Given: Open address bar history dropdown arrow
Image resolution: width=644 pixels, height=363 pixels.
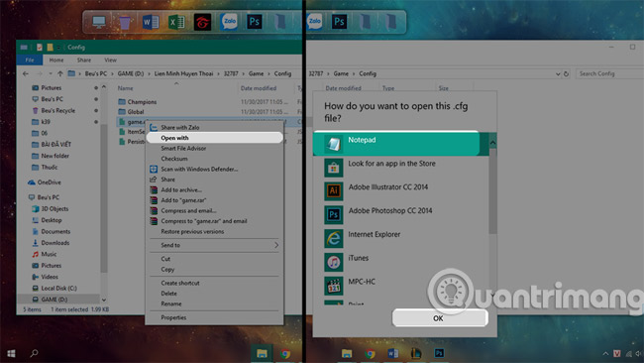Looking at the screenshot, I should point(558,74).
